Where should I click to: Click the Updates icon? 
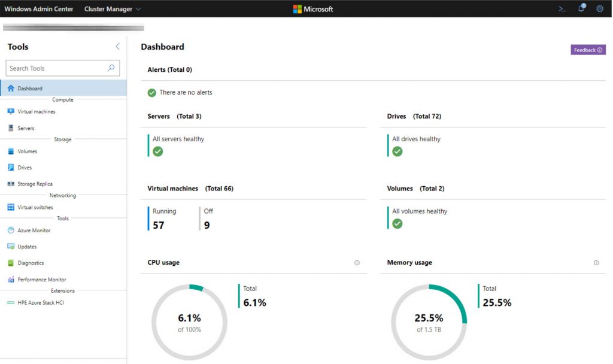click(11, 247)
